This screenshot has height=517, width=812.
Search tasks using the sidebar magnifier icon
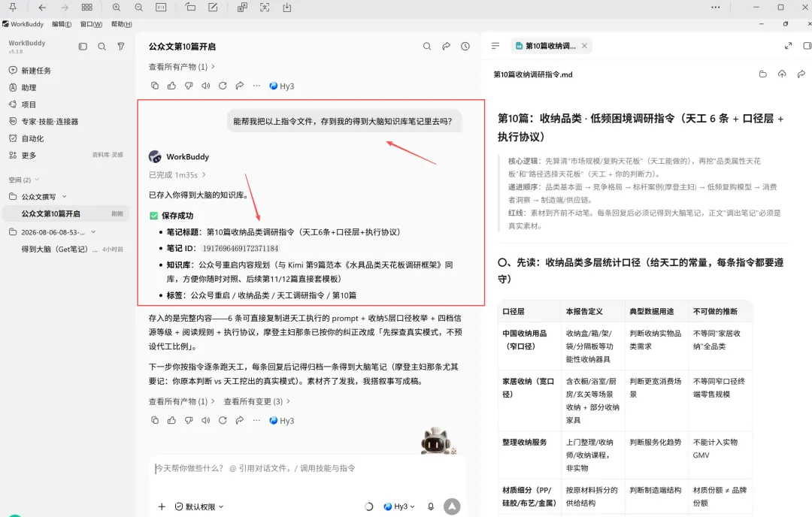click(102, 47)
